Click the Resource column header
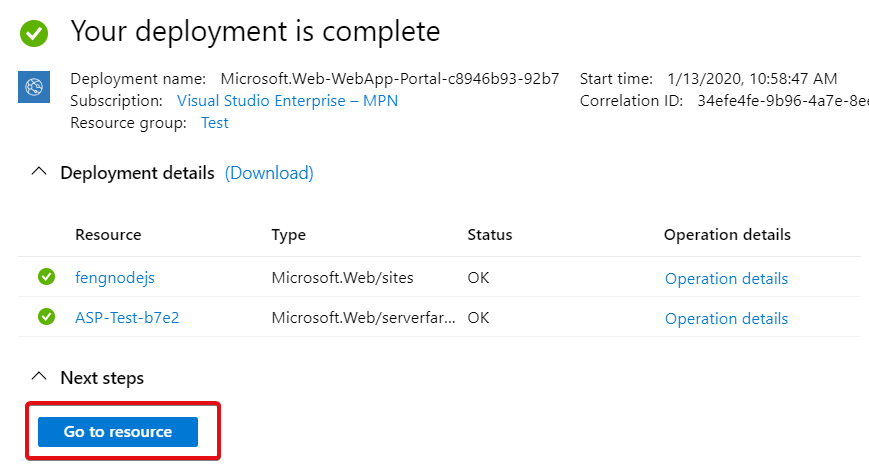 (108, 235)
